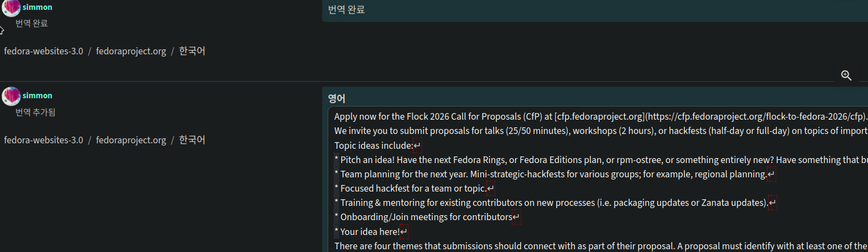
Task: Click the 'Topic ideas include:' source line
Action: point(374,145)
